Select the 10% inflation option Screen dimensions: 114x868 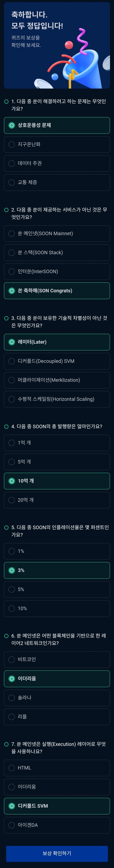pos(57,608)
